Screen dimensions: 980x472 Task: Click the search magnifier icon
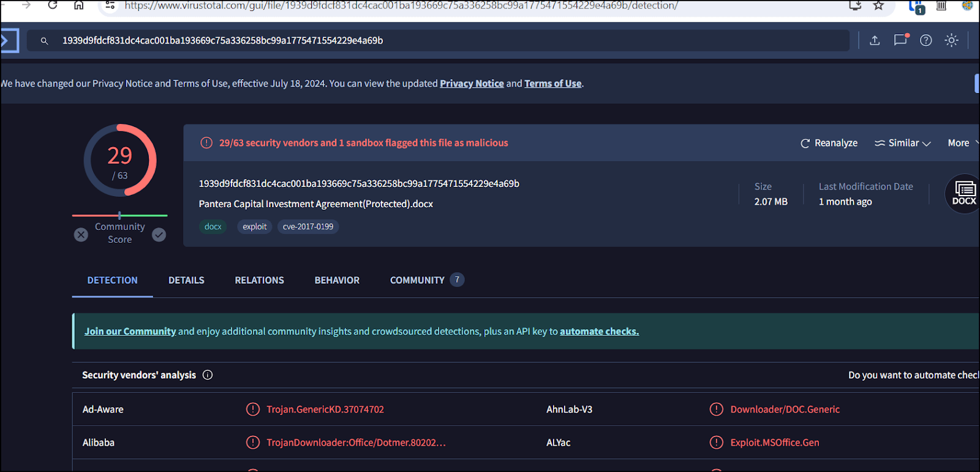(44, 40)
